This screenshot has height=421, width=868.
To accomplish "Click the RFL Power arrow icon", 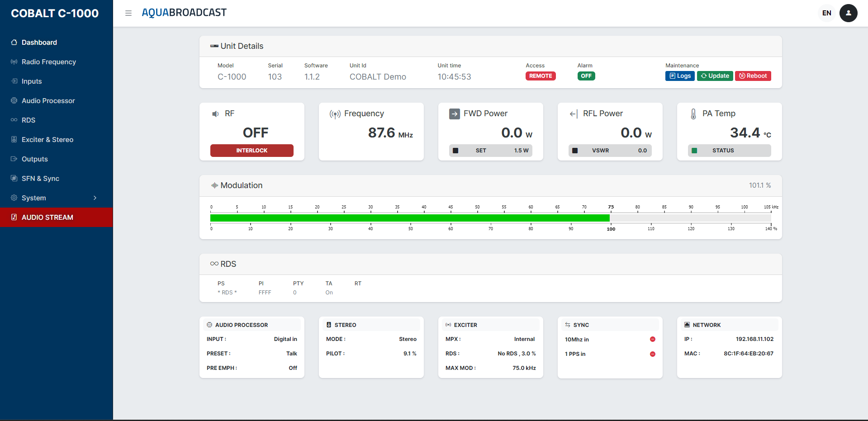I will point(574,114).
